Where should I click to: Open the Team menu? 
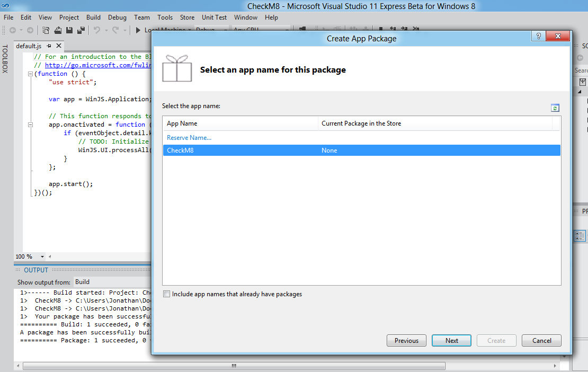click(x=142, y=17)
